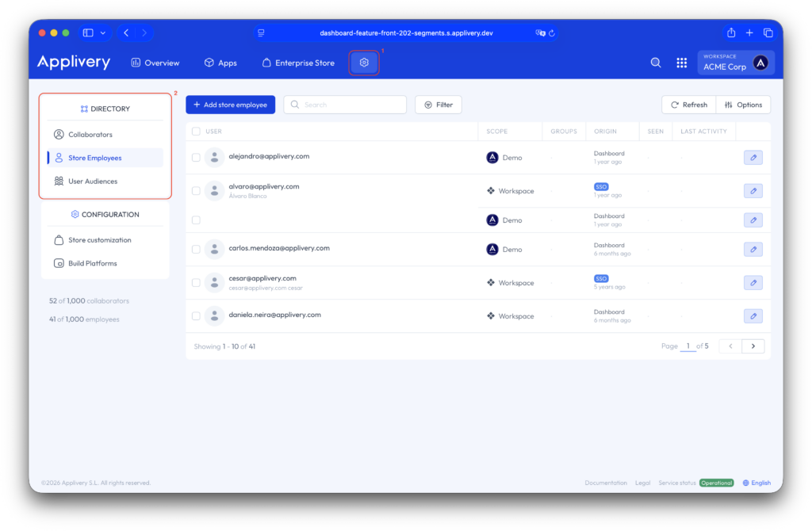Click the Add store employee button
The image size is (812, 531).
pyautogui.click(x=230, y=105)
